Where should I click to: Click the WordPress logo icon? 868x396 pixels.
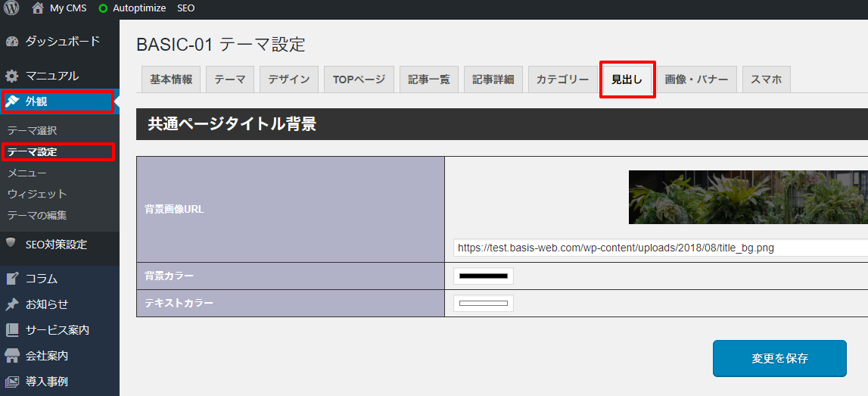pyautogui.click(x=11, y=8)
